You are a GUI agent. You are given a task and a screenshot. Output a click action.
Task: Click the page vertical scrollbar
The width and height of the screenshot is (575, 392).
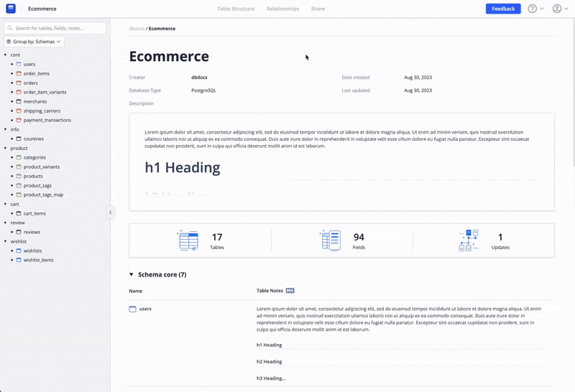click(x=572, y=93)
